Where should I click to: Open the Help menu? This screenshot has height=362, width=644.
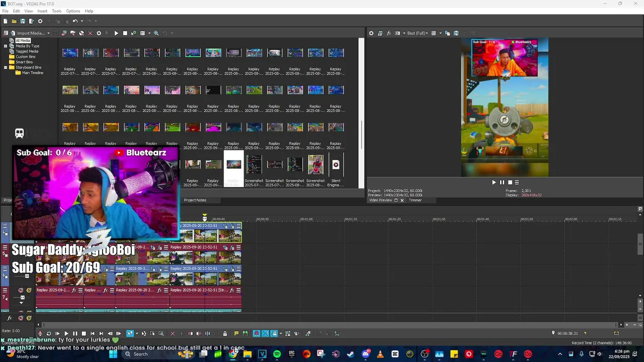(89, 11)
